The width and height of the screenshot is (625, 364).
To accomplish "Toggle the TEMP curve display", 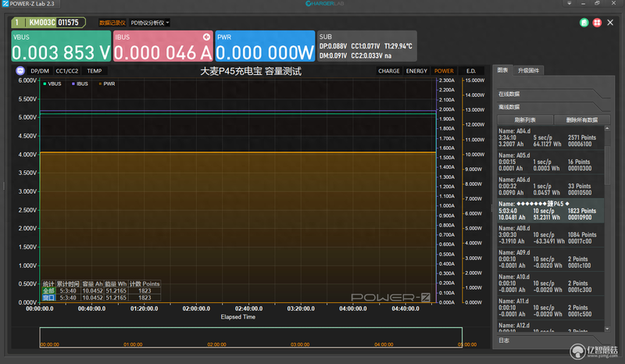I will [x=95, y=71].
